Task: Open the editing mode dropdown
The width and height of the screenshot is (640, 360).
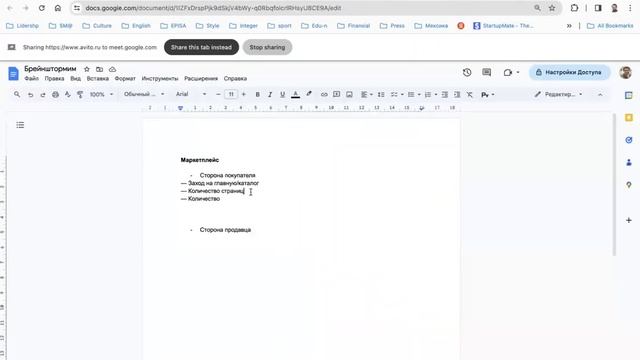Action: (x=558, y=95)
